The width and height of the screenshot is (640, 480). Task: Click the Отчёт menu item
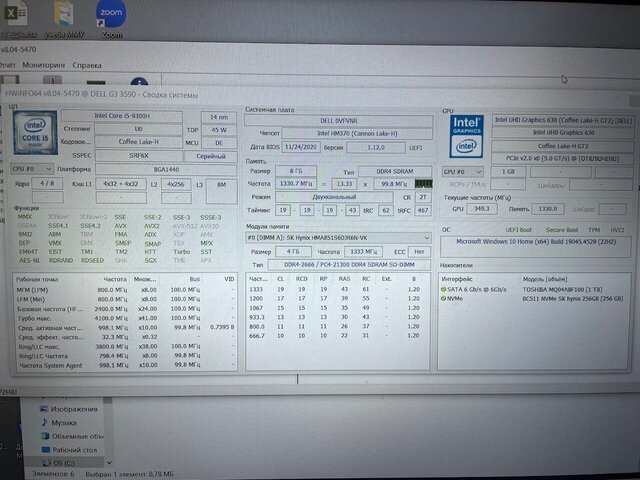(x=7, y=64)
